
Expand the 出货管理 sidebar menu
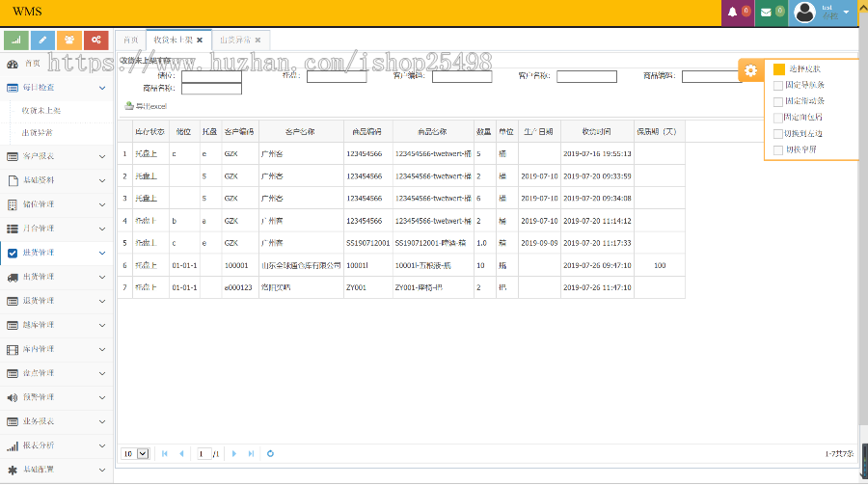pos(56,277)
